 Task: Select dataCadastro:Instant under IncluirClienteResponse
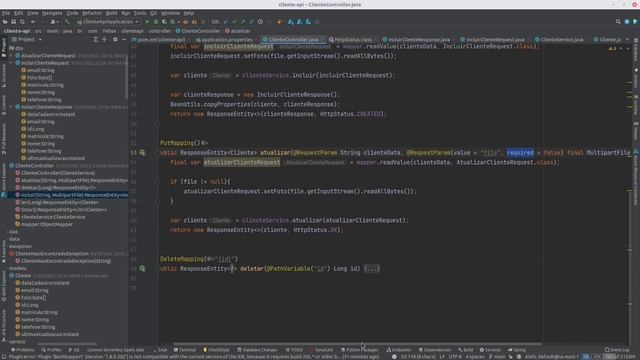point(48,114)
